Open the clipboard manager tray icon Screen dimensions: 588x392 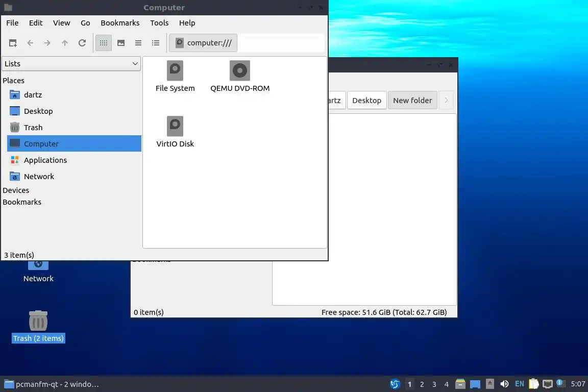point(533,384)
